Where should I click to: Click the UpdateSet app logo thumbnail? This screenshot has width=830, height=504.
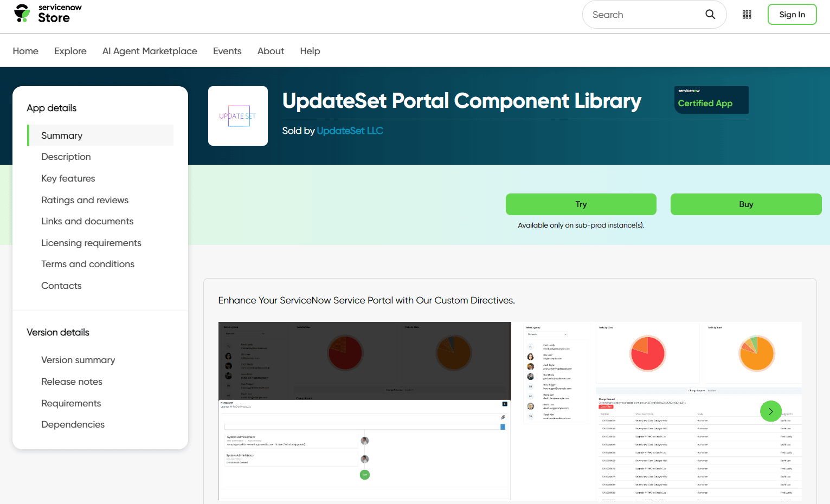tap(237, 115)
